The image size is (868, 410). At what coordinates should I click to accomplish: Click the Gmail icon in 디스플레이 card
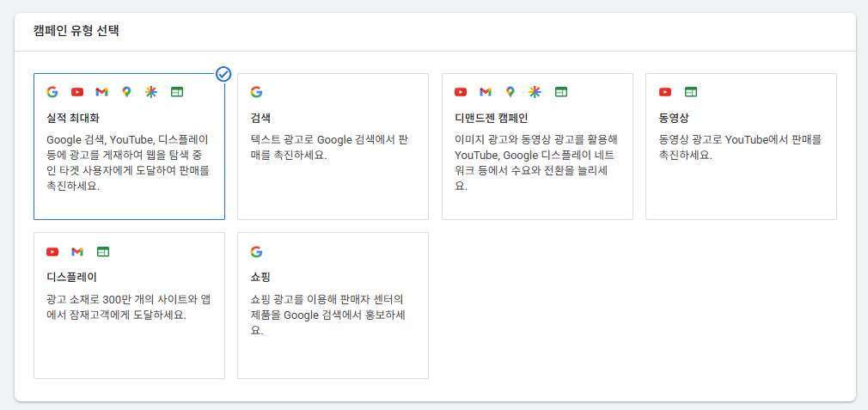77,253
